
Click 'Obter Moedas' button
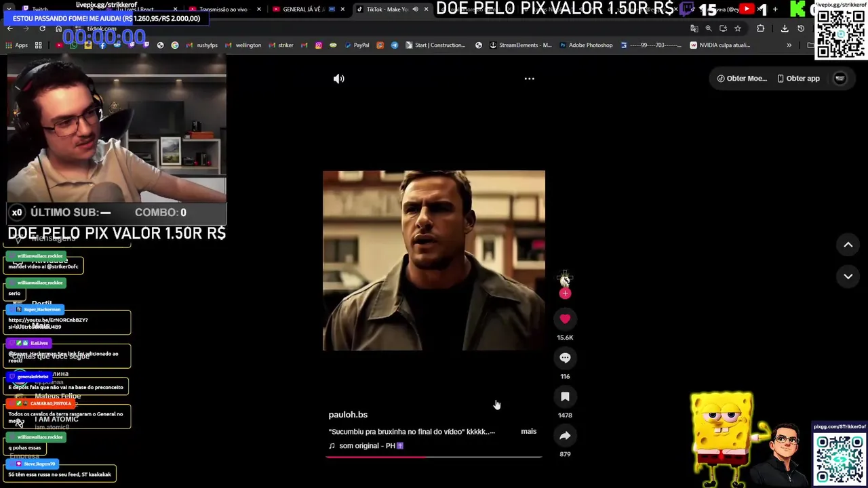742,79
